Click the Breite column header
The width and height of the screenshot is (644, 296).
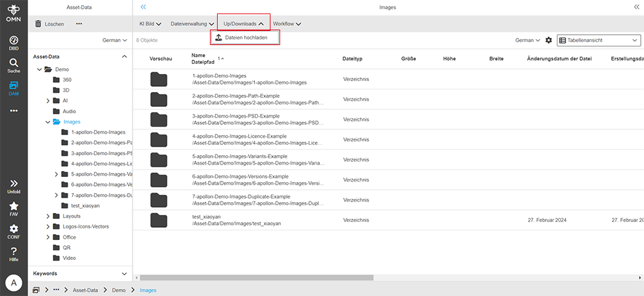point(496,59)
